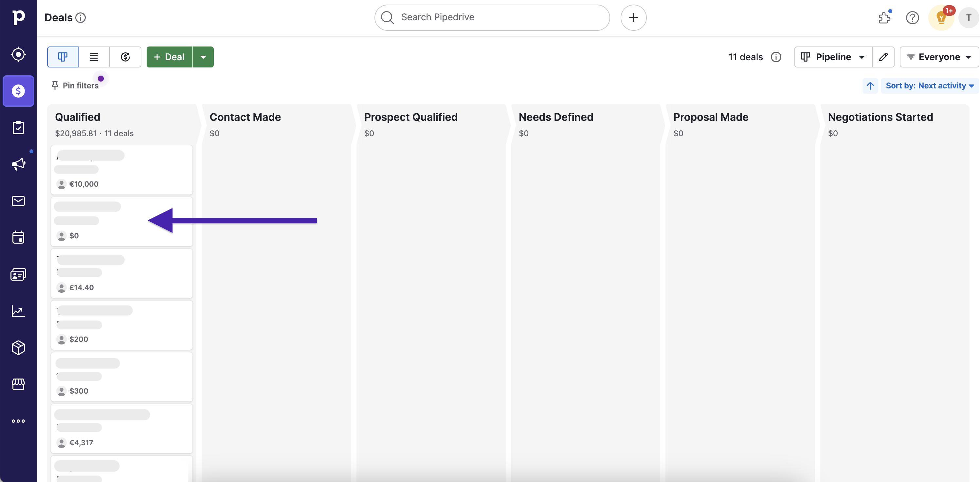Open Campaigns megaphone icon in sidebar
The width and height of the screenshot is (980, 482).
(x=18, y=164)
